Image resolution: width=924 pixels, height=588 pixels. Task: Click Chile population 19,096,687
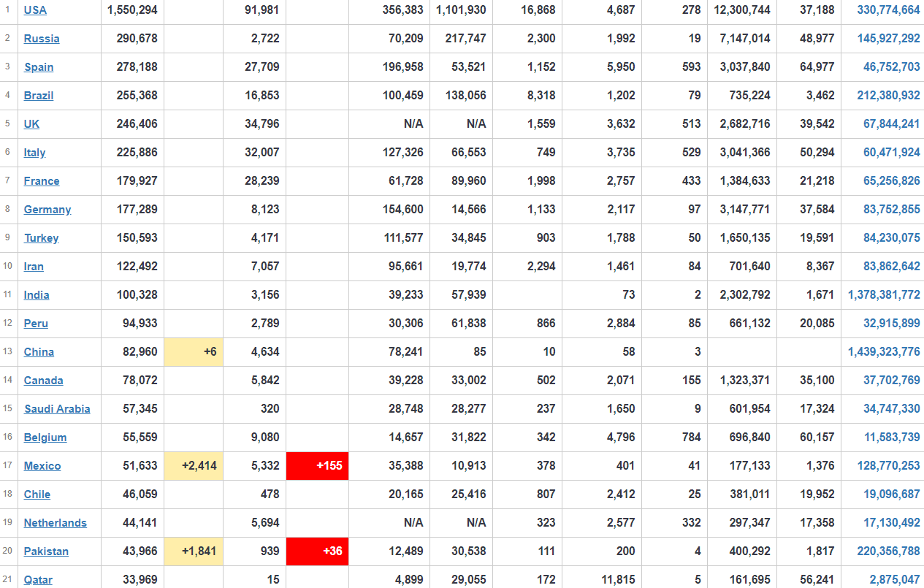891,495
